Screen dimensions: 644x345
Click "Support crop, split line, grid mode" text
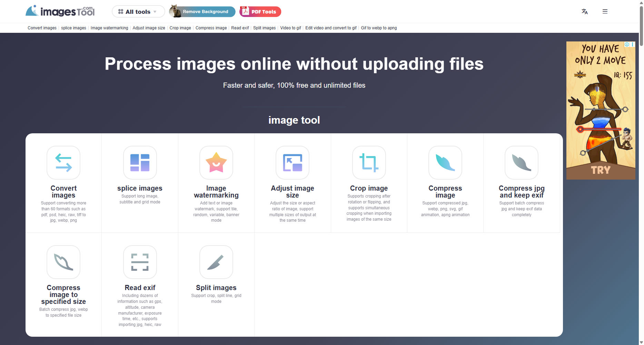216,298
